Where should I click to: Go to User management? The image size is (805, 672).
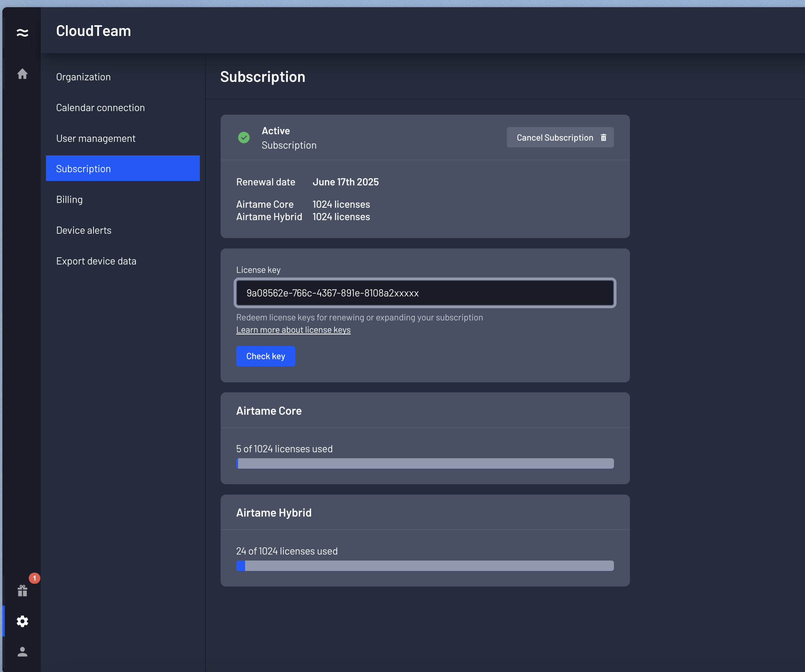[96, 139]
